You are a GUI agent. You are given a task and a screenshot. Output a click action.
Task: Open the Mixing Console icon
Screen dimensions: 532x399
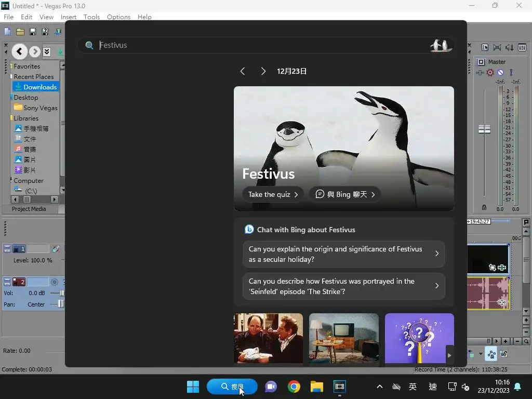click(522, 47)
